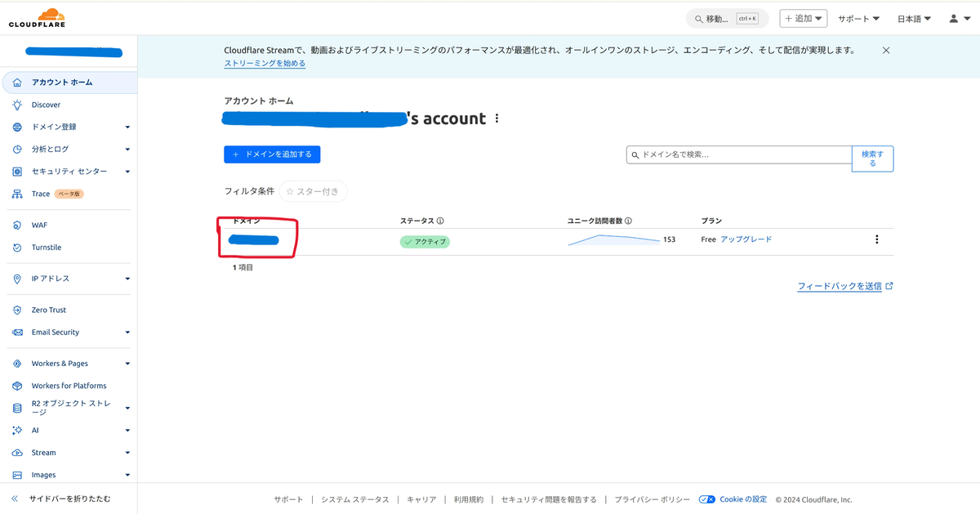
Task: Select the IP アドレス pin icon
Action: pos(17,279)
